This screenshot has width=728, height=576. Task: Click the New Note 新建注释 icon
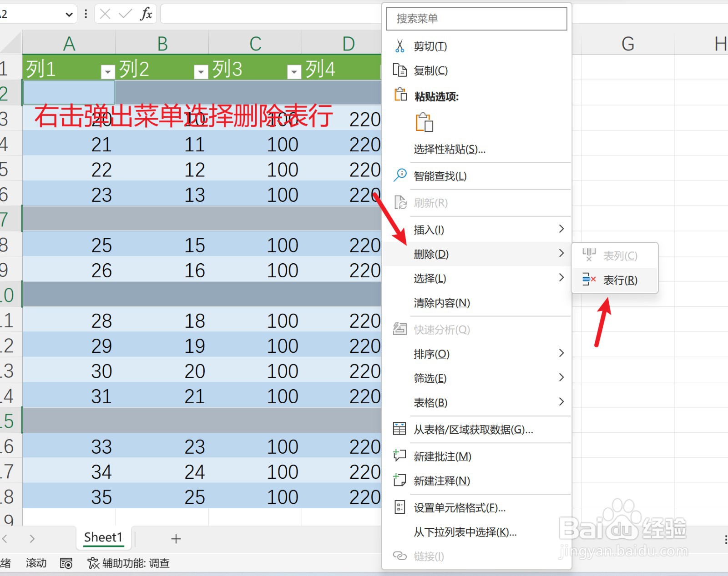[399, 480]
